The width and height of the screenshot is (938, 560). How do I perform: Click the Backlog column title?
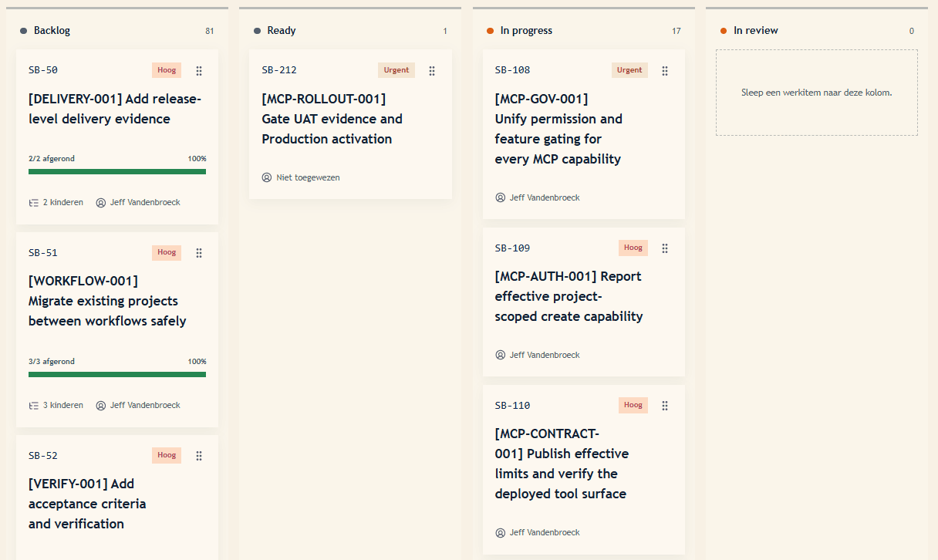52,31
